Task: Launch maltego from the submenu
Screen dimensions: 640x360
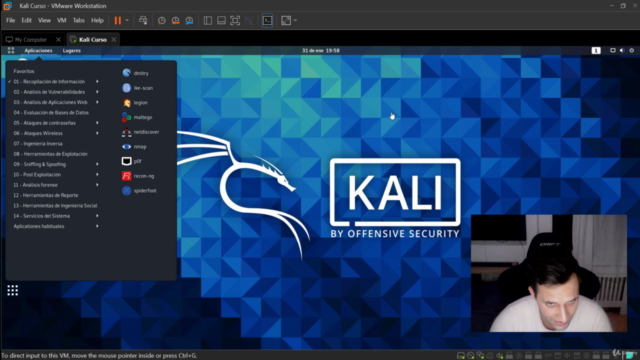Action: (137, 117)
